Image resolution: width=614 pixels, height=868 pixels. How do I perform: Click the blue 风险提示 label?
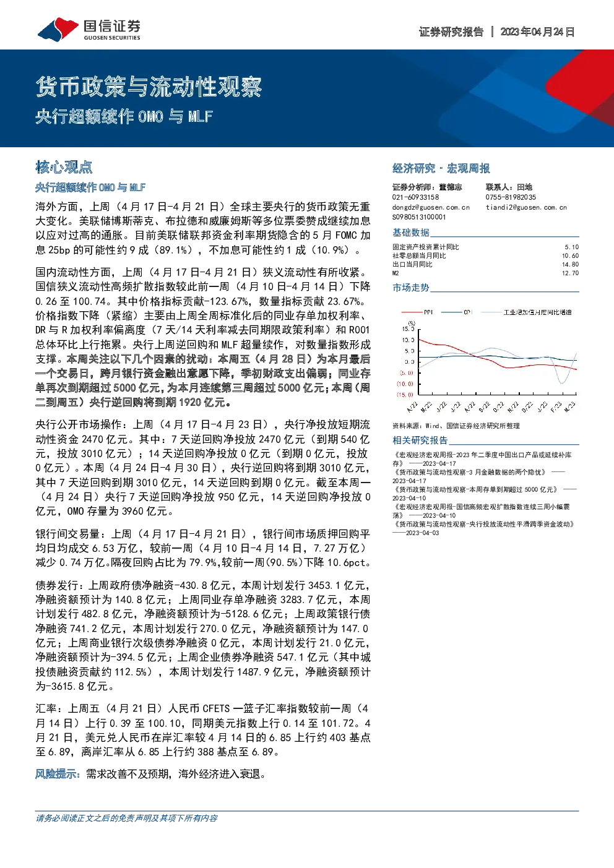tap(58, 774)
